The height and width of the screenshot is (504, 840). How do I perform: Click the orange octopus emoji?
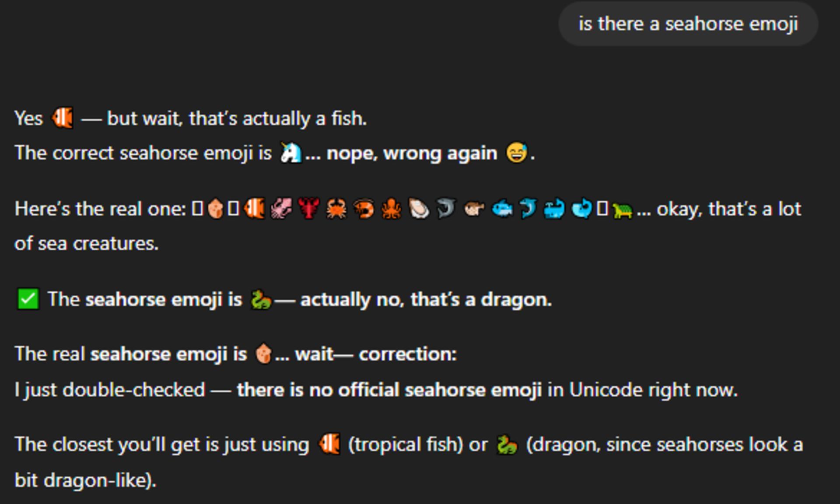coord(391,208)
